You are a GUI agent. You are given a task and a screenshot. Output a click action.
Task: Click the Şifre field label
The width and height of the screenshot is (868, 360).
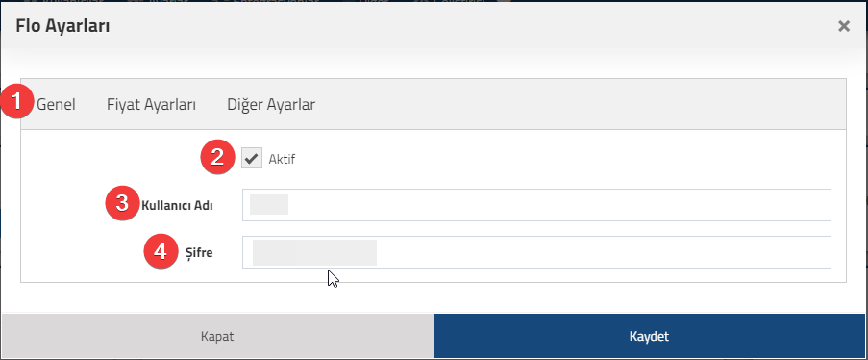tap(199, 253)
